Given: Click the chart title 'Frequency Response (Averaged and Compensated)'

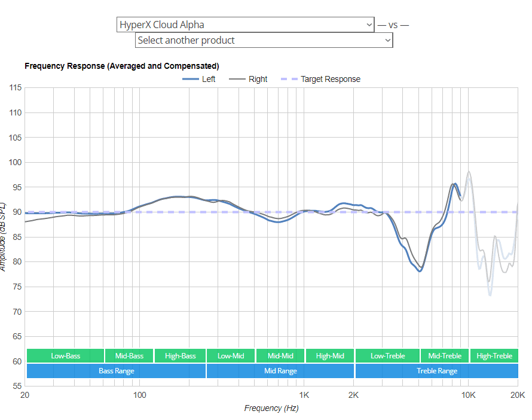Looking at the screenshot, I should pyautogui.click(x=122, y=66).
